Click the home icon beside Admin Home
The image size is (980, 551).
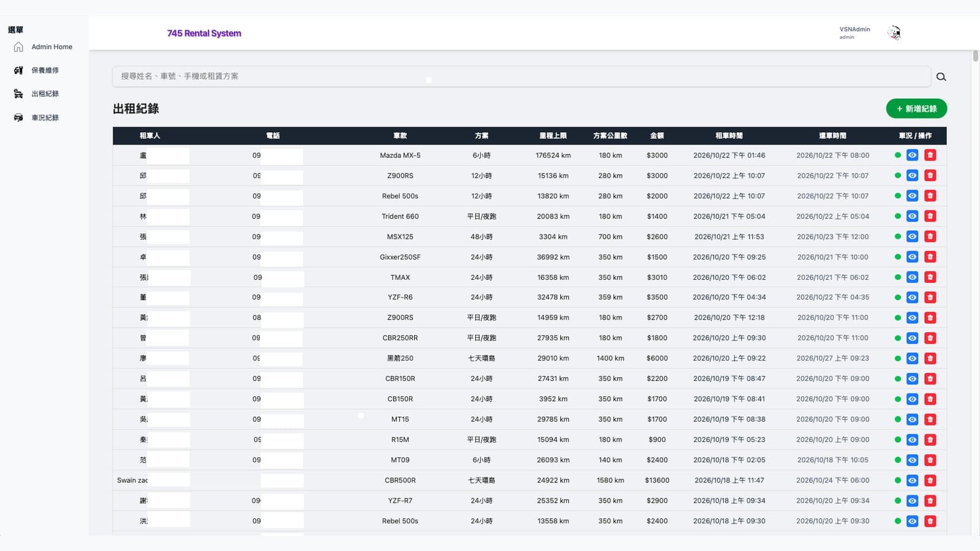[x=18, y=47]
